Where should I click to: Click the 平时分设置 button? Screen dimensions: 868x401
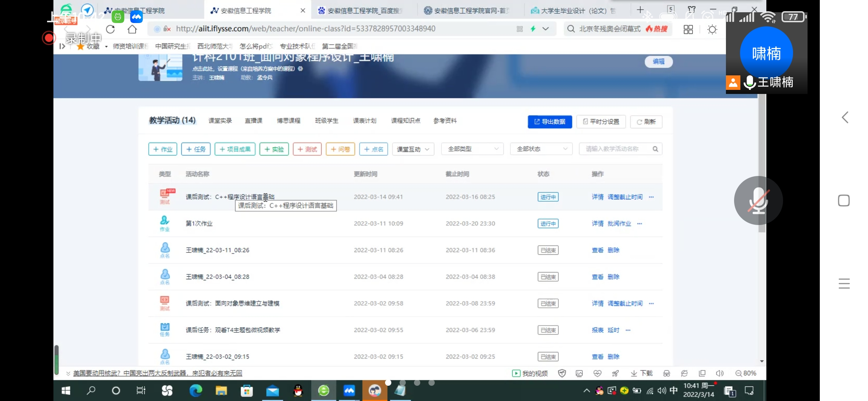(601, 122)
